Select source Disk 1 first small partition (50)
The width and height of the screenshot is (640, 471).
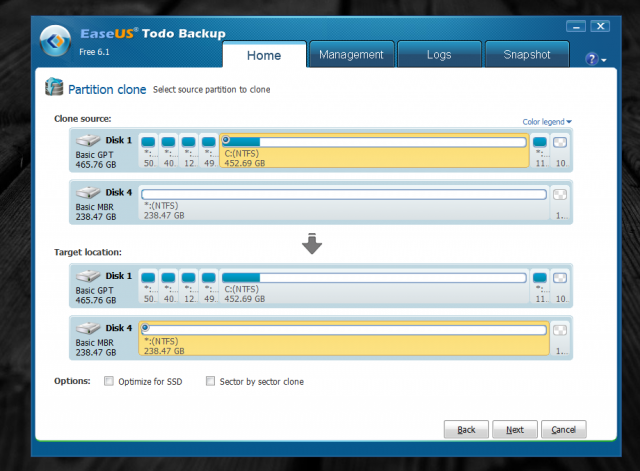[148, 151]
